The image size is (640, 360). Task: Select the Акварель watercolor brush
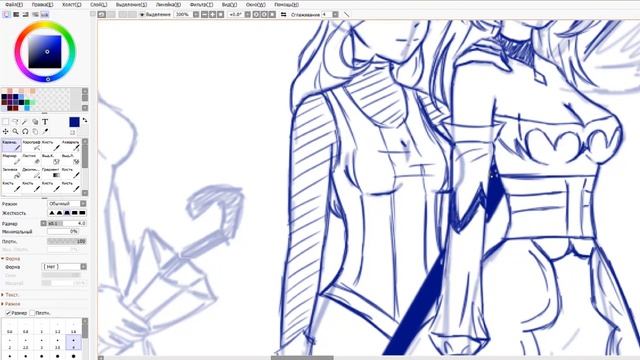[71, 146]
